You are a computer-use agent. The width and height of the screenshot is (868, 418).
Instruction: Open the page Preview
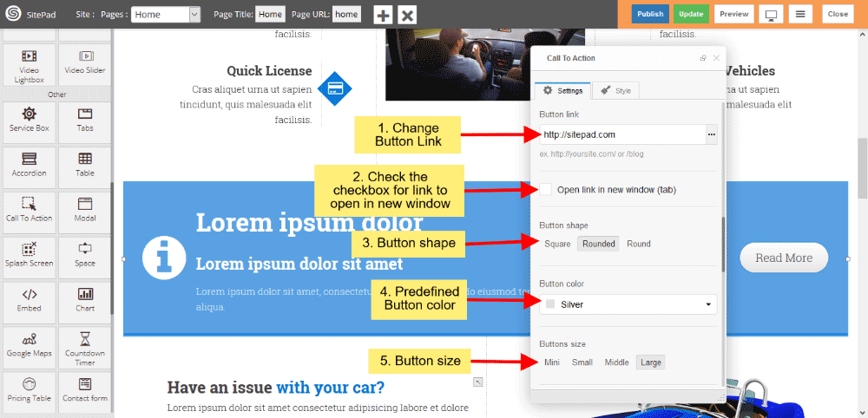coord(734,14)
